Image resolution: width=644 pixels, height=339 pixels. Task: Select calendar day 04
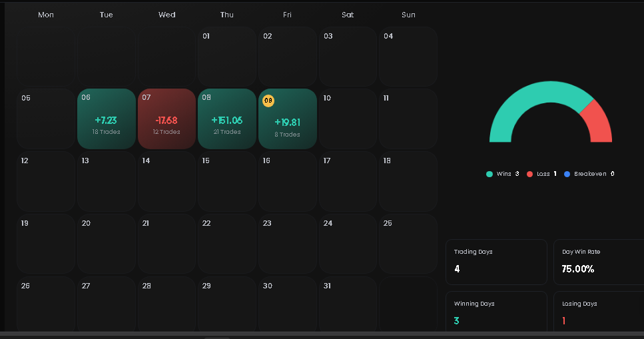[408, 57]
